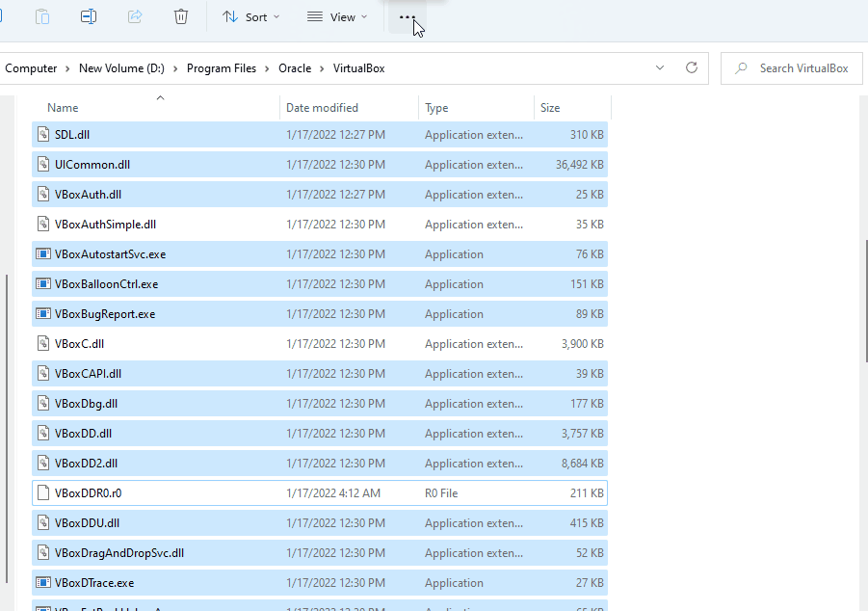The height and width of the screenshot is (611, 868).
Task: Open the See more (three dots) menu
Action: click(408, 17)
